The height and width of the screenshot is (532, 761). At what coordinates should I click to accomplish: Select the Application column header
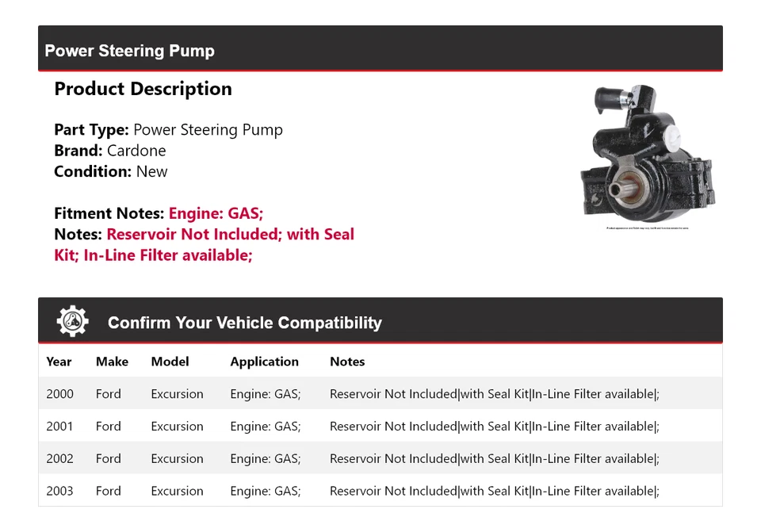click(x=265, y=362)
